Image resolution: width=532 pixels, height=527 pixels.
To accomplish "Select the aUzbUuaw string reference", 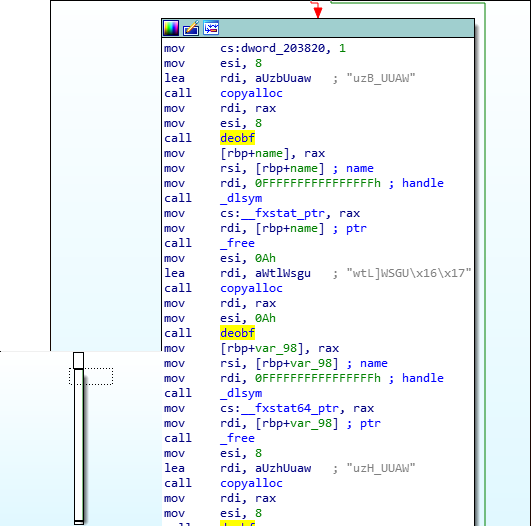I will click(283, 78).
